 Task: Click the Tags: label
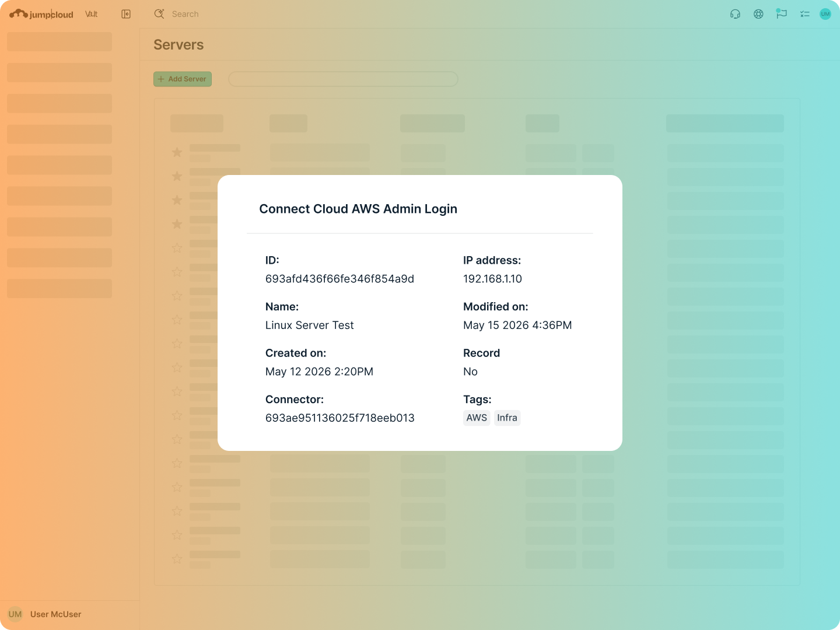pos(477,400)
